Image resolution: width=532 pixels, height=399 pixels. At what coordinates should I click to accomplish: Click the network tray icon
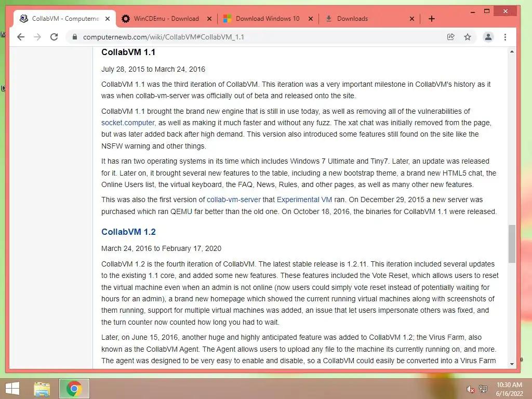click(483, 389)
